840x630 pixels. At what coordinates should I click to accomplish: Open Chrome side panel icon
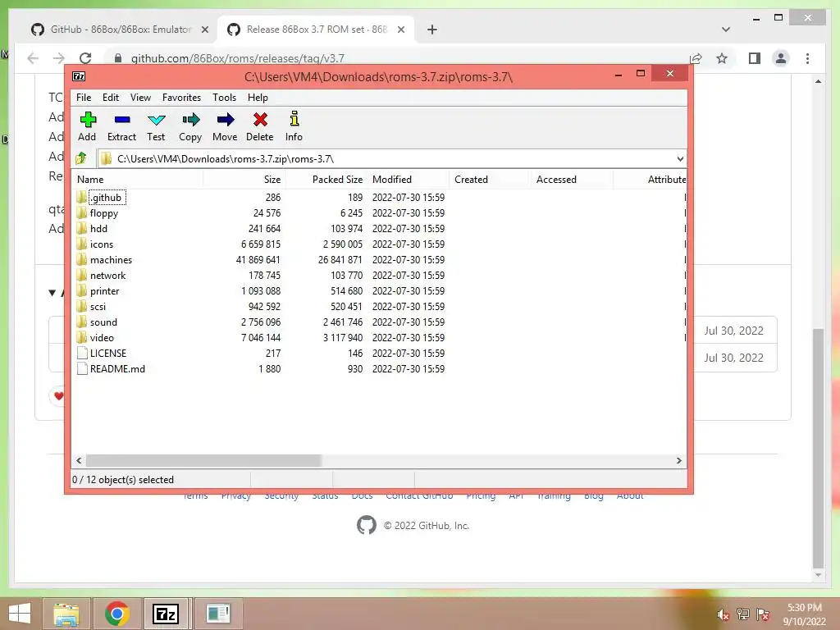tap(755, 58)
